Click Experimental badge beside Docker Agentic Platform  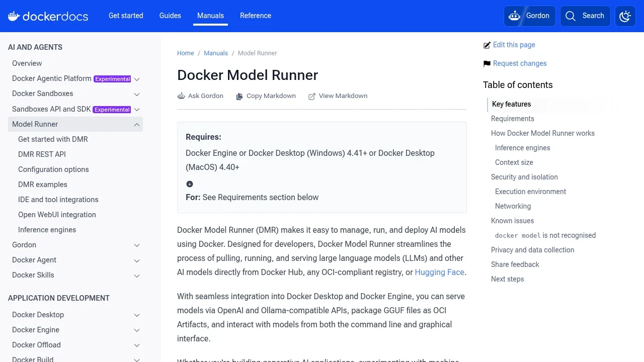coord(113,79)
